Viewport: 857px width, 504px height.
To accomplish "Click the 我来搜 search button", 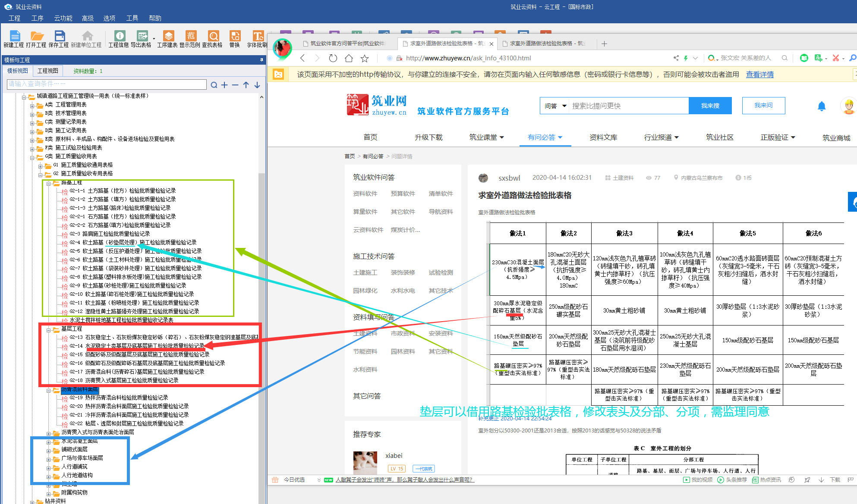I will (x=710, y=106).
